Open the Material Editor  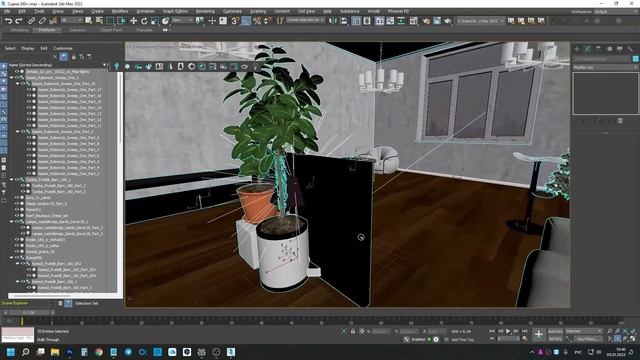click(x=413, y=20)
